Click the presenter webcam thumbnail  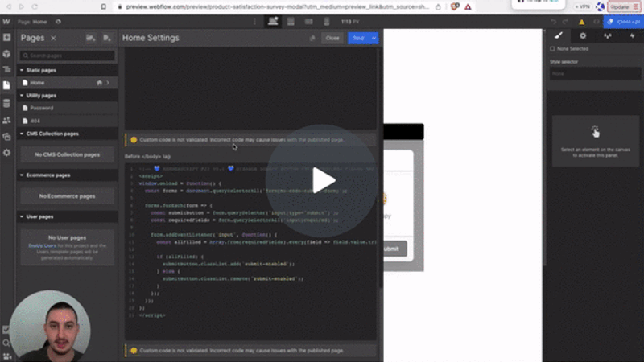point(50,327)
